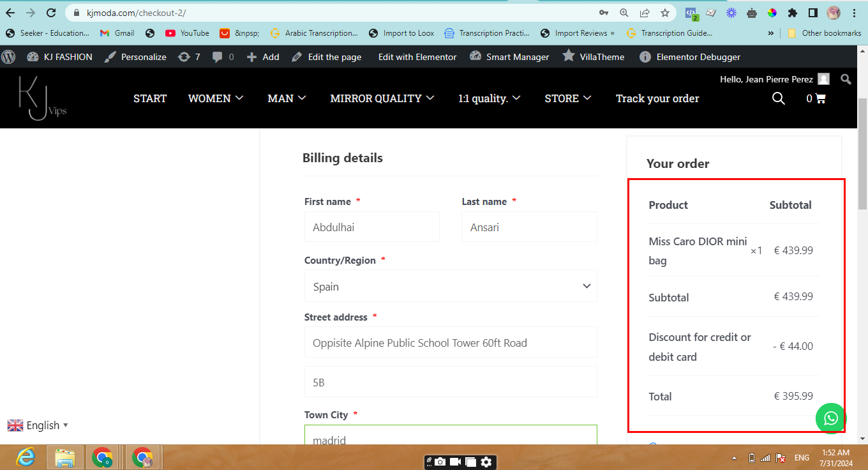Open the Gmail bookmark

117,33
